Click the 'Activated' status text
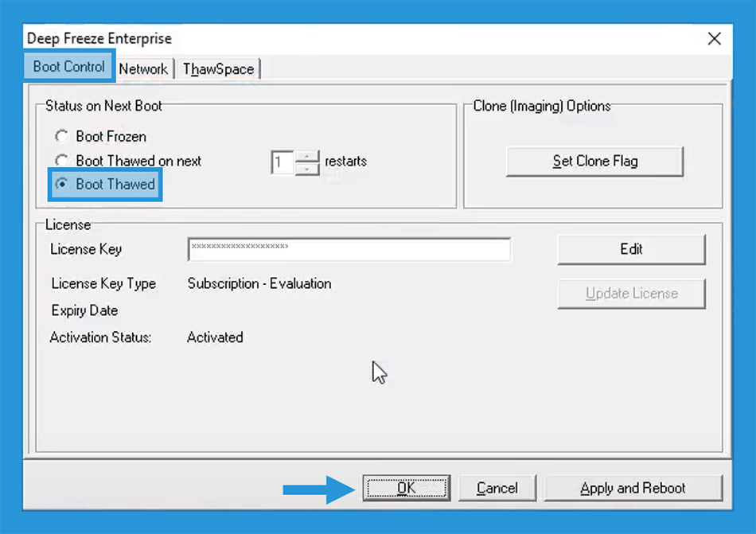756x534 pixels. click(215, 337)
